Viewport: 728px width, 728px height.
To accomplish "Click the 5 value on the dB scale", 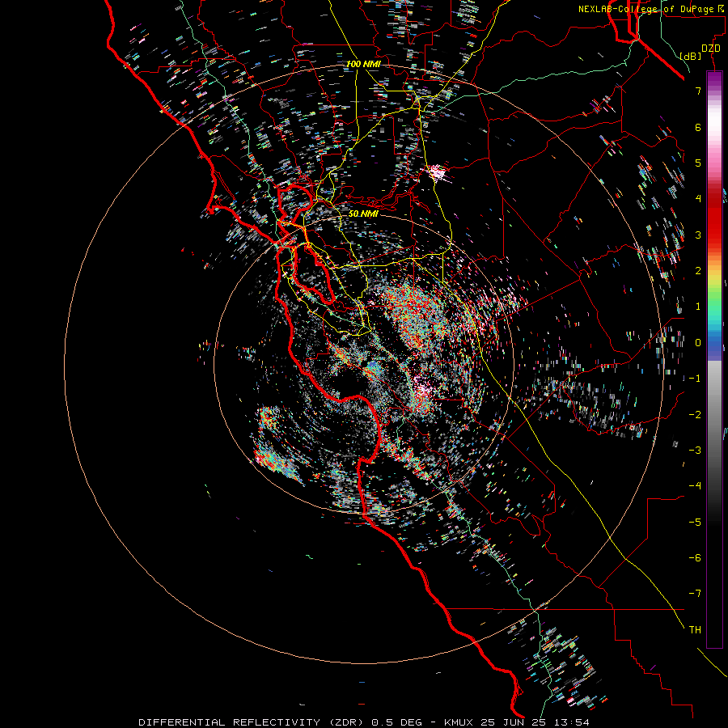I will (698, 163).
